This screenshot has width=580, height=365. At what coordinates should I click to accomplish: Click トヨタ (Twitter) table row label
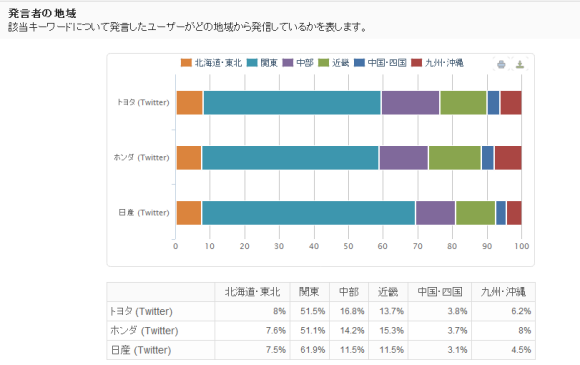(x=141, y=311)
